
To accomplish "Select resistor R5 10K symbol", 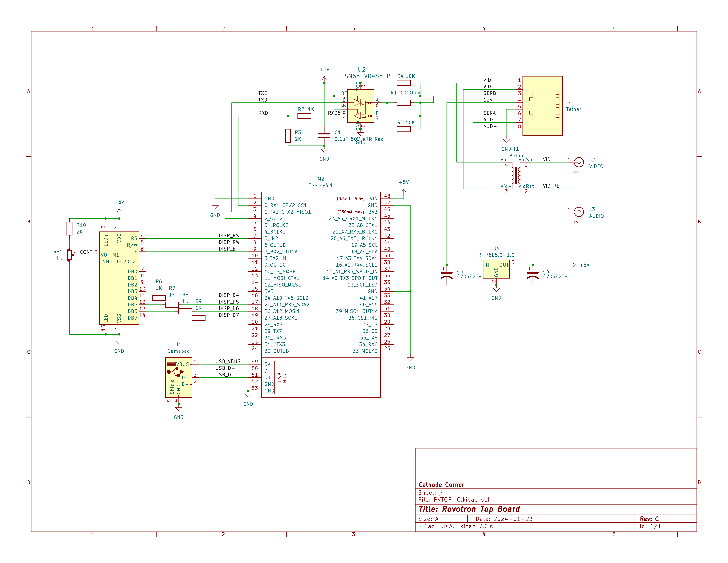I will (x=404, y=129).
